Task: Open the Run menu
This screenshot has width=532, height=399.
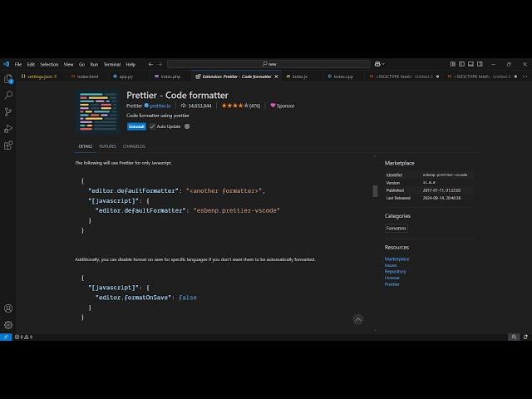Action: [94, 65]
